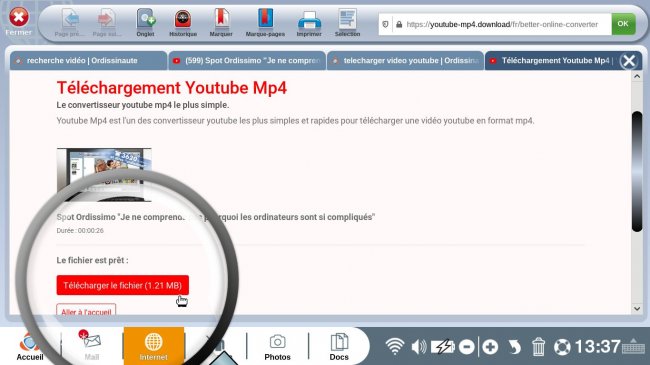
Task: Switch to 'recherche vidéo | Ordissinaute' tab
Action: pyautogui.click(x=88, y=61)
